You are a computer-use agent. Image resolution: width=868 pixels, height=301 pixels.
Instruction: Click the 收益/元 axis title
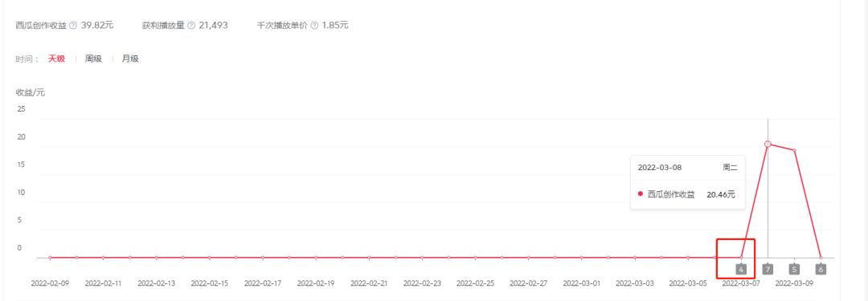[30, 92]
